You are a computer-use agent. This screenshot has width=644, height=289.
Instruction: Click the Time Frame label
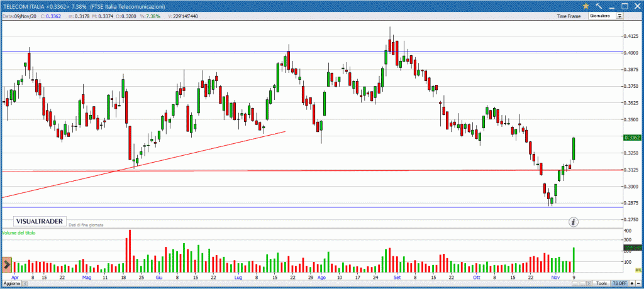pyautogui.click(x=569, y=16)
